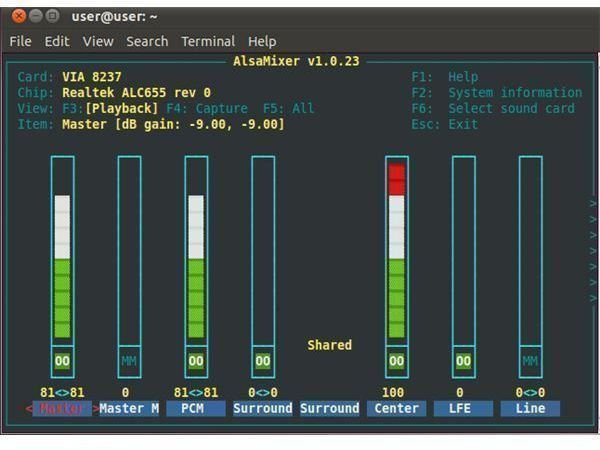Viewport: 600px width, 450px height.
Task: Open the View menu
Action: [98, 41]
